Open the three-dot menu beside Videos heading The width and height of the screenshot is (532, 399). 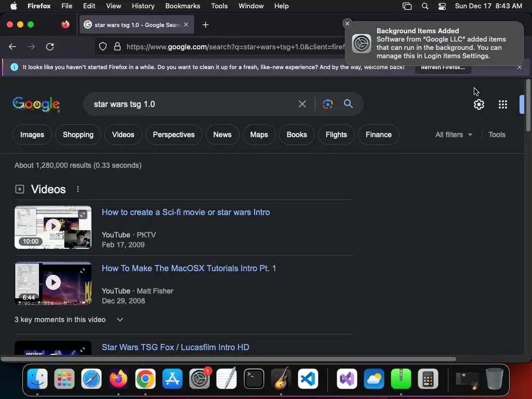point(78,189)
